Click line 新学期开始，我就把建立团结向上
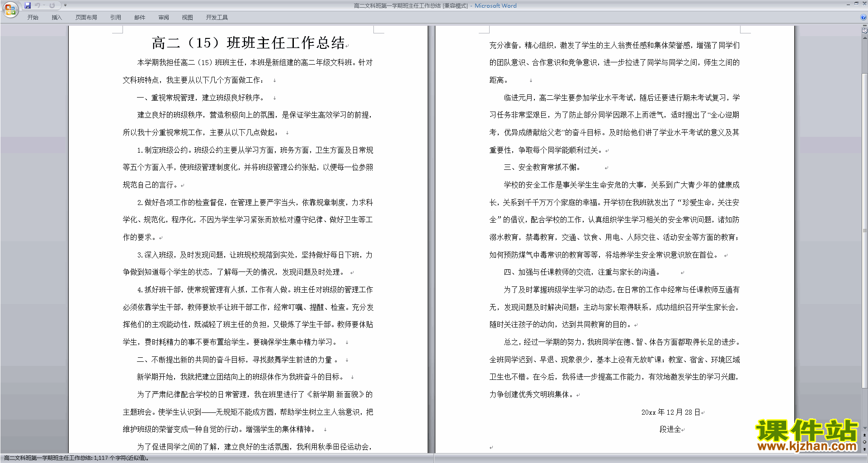This screenshot has height=463, width=868. (x=241, y=377)
